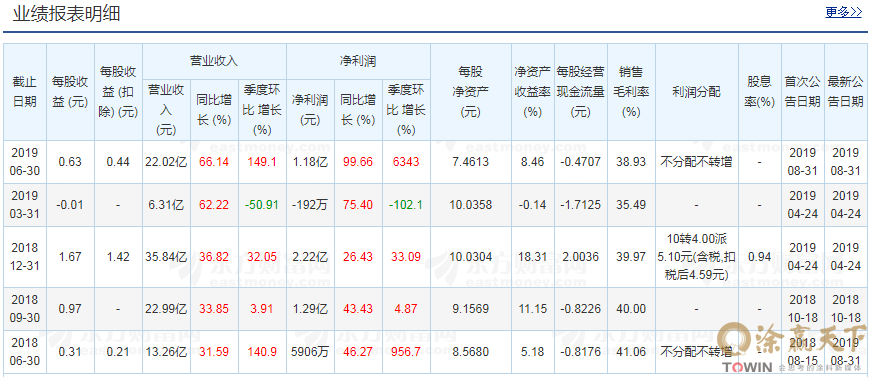Click the 销售毛利率(%) column header
Image resolution: width=872 pixels, height=377 pixels.
(x=632, y=92)
